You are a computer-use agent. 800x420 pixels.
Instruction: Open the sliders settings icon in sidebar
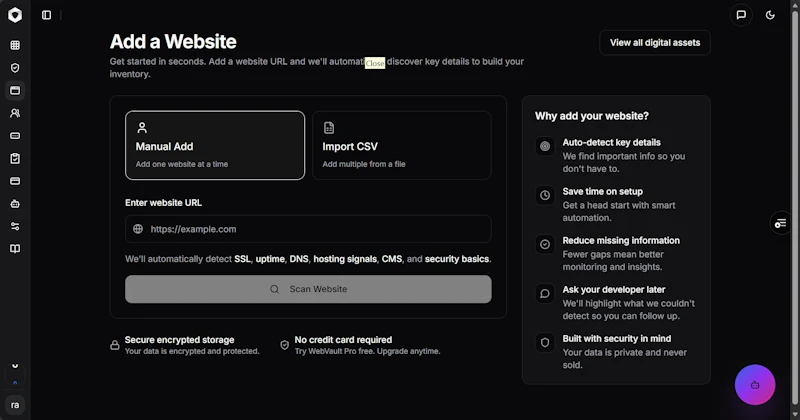pyautogui.click(x=15, y=226)
